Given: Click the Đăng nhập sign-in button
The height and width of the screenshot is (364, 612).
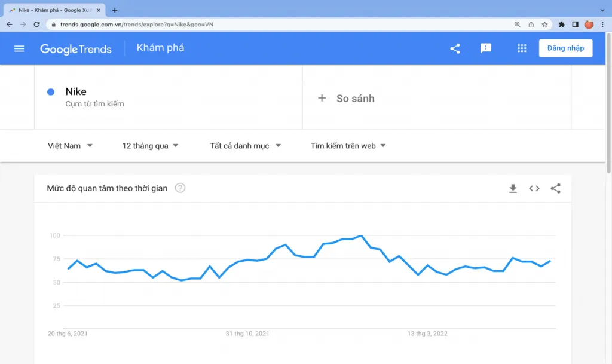Looking at the screenshot, I should pyautogui.click(x=565, y=48).
